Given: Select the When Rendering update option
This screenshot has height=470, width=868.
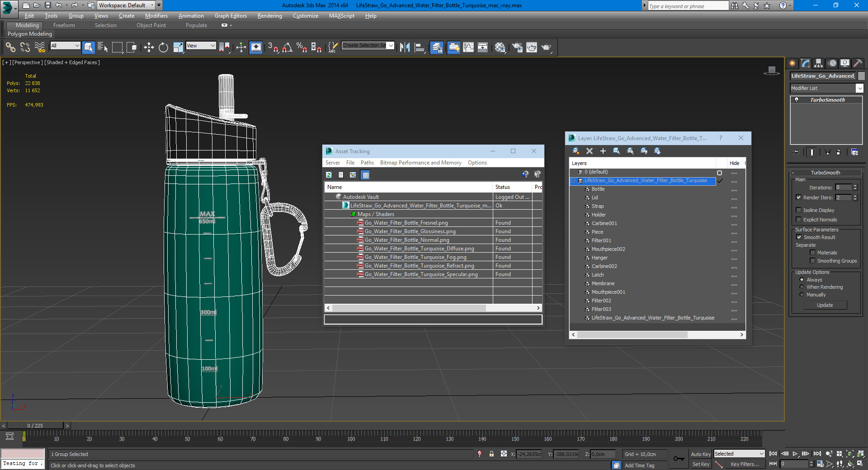Looking at the screenshot, I should pos(802,287).
